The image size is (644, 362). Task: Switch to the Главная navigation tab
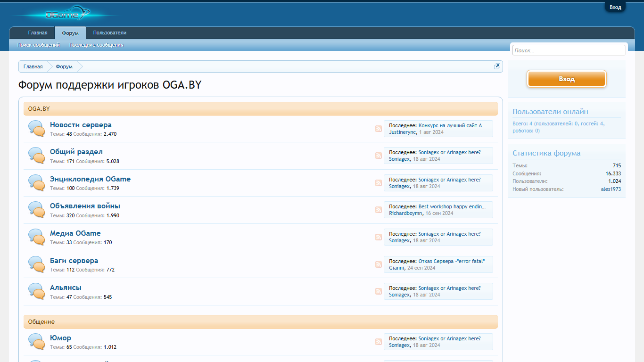(38, 33)
